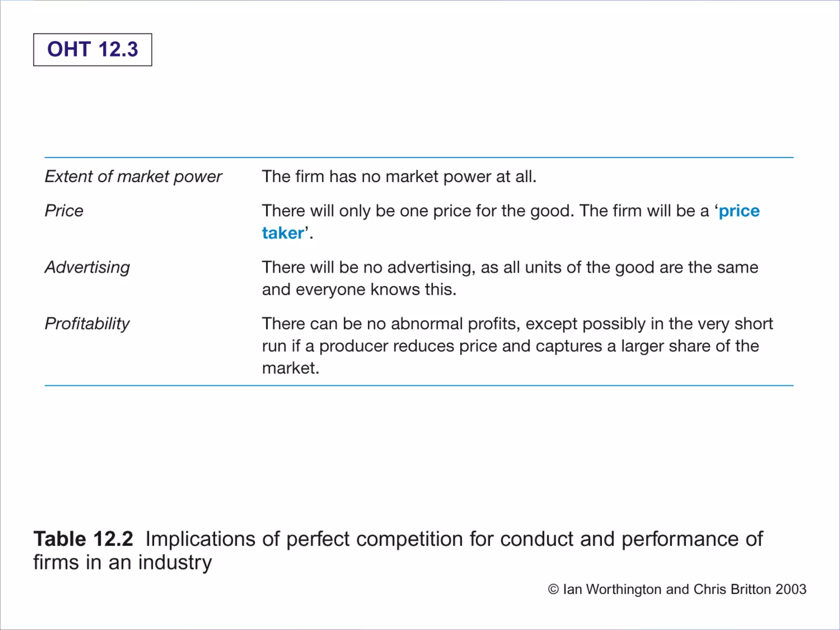The image size is (840, 630).
Task: Click the word 'market.' ending the table
Action: (291, 368)
